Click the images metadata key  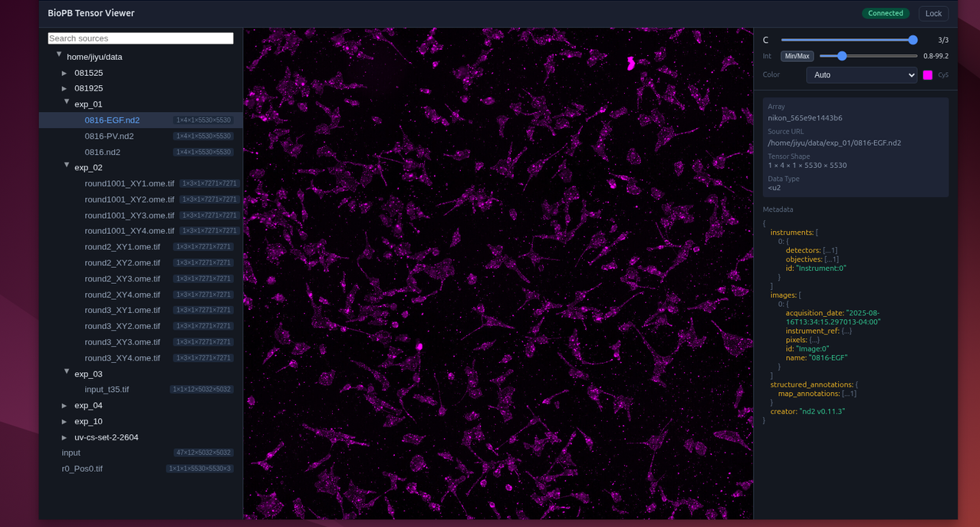(x=783, y=295)
